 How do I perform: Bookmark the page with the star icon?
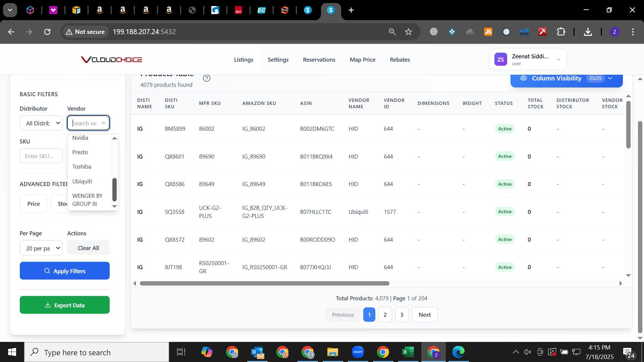pyautogui.click(x=408, y=32)
